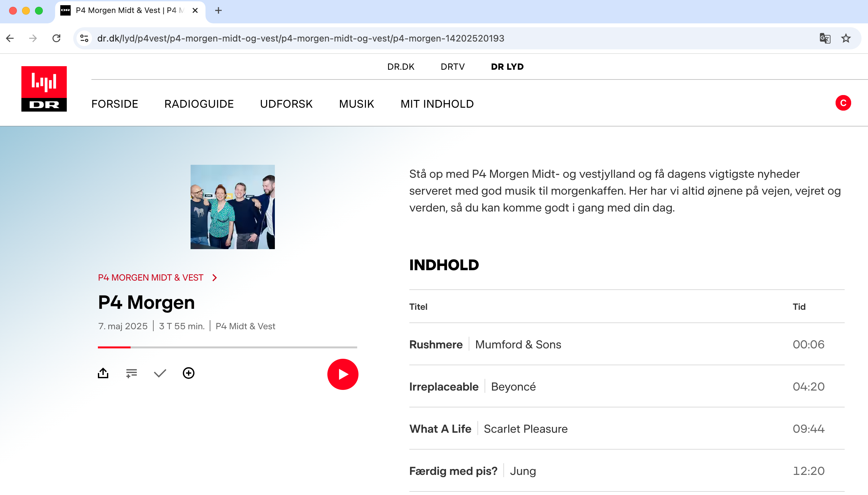
Task: Open the user profile avatar C
Action: point(843,103)
